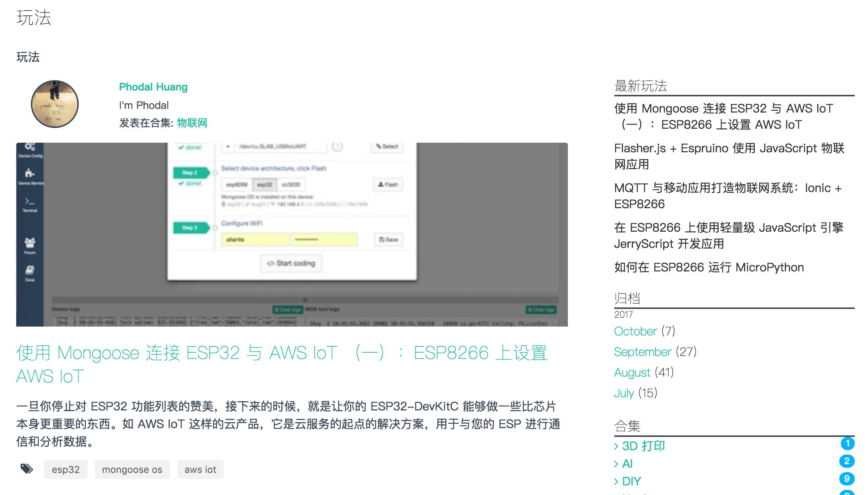The height and width of the screenshot is (495, 868).
Task: Click the blue badge showing 9
Action: (847, 479)
